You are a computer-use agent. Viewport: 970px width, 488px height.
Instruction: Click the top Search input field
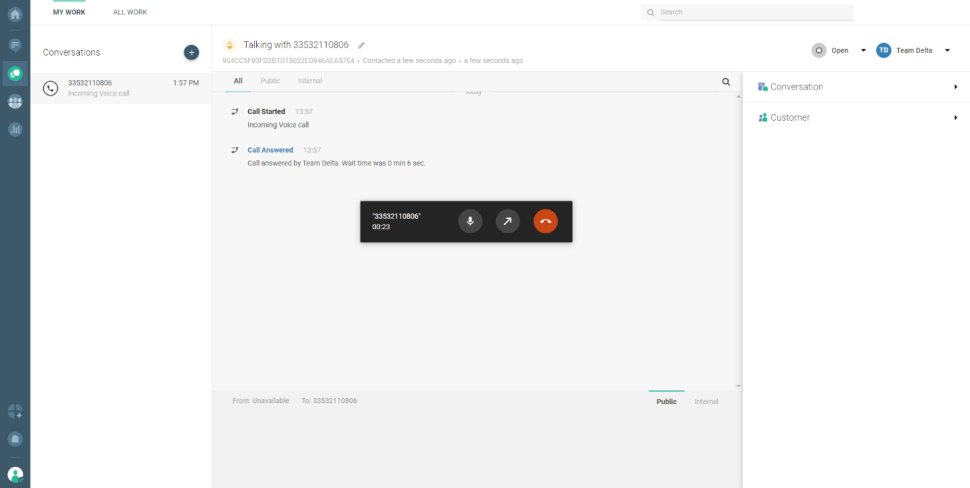point(750,12)
